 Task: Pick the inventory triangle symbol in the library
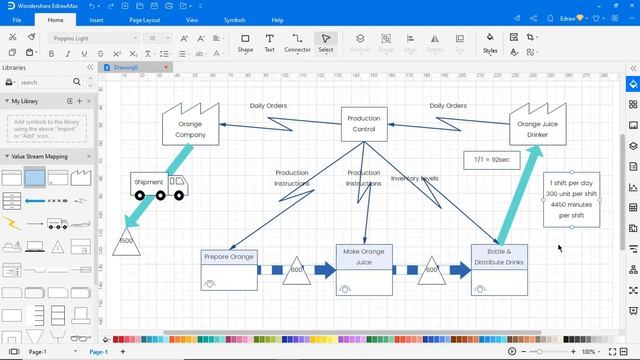(x=58, y=247)
